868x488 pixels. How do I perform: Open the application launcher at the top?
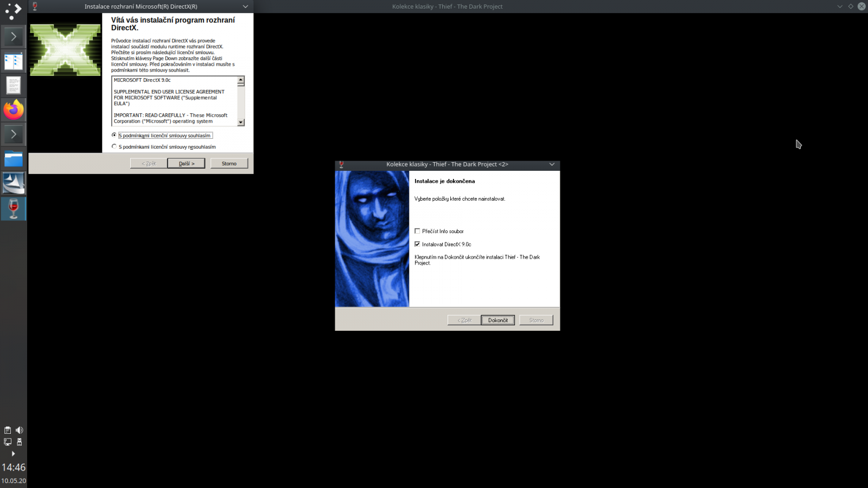(x=13, y=11)
